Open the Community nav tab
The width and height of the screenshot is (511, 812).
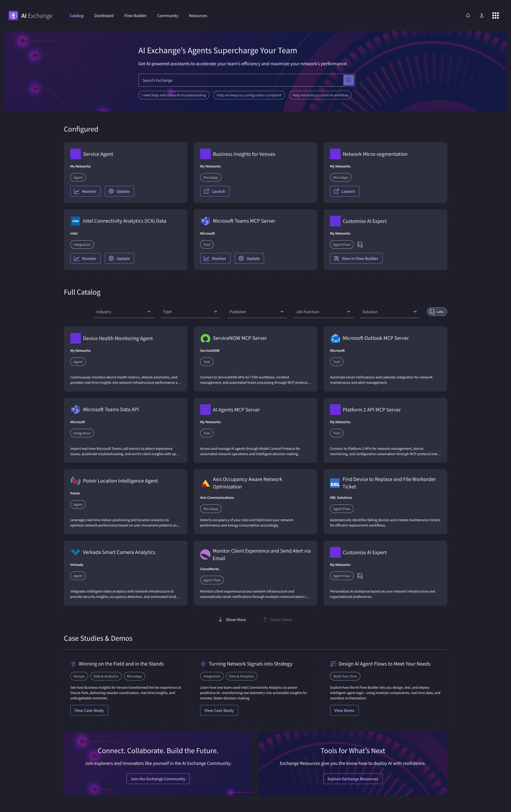click(x=167, y=15)
